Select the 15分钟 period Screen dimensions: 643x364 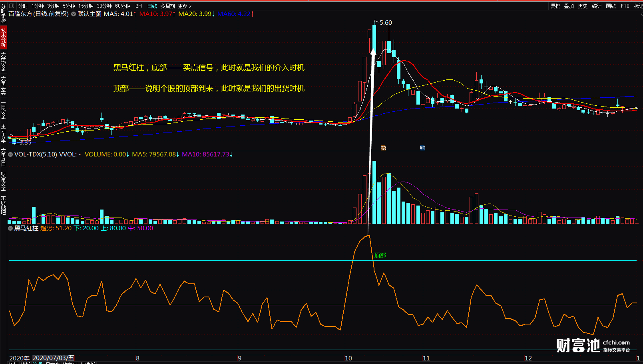[86, 6]
